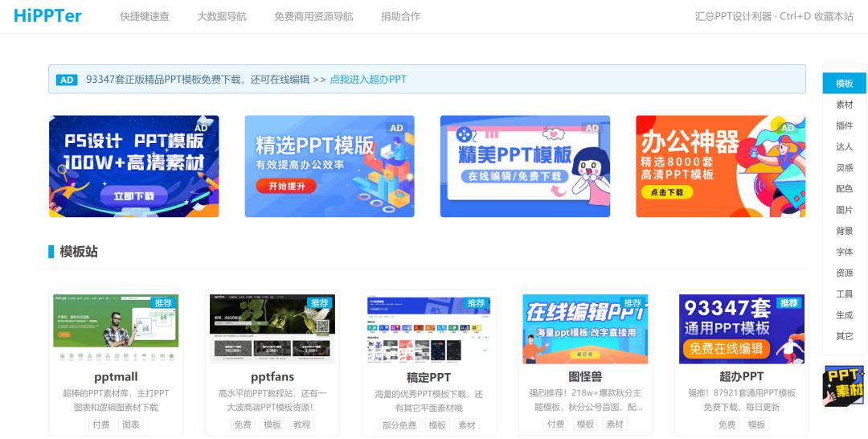868x439 pixels.
Task: Select 配色 in right sidebar
Action: pyautogui.click(x=844, y=189)
